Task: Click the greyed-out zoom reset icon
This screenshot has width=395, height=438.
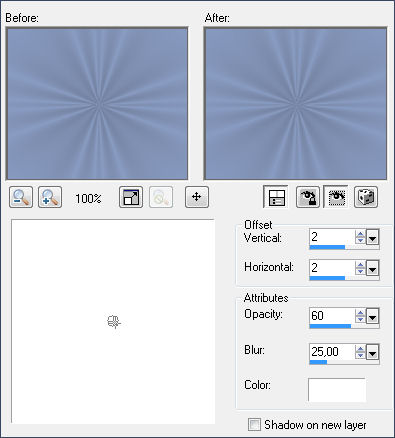Action: (x=161, y=197)
